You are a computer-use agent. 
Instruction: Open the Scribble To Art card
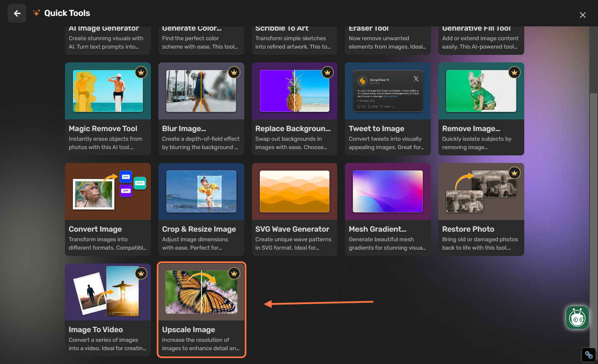[x=295, y=40]
